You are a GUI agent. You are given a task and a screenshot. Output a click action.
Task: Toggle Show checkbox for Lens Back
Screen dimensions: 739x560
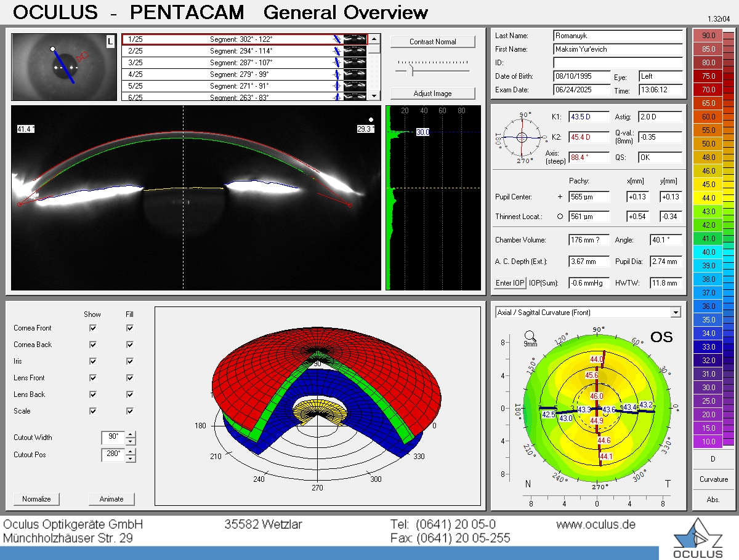(x=92, y=394)
